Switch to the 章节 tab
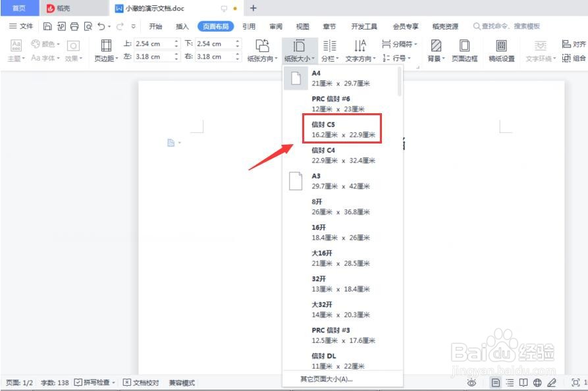Screen dimensions: 588x391 coord(329,26)
